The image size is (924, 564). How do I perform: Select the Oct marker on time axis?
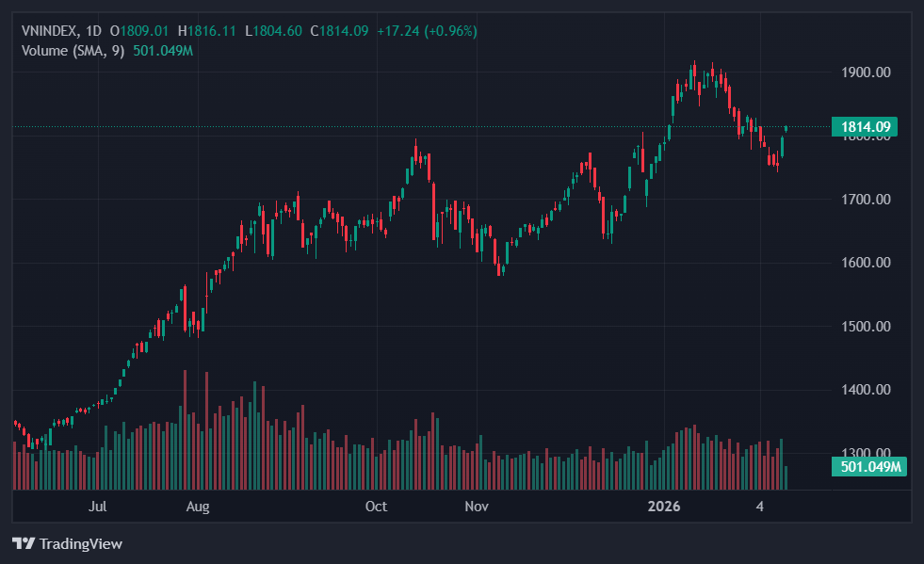tap(376, 507)
